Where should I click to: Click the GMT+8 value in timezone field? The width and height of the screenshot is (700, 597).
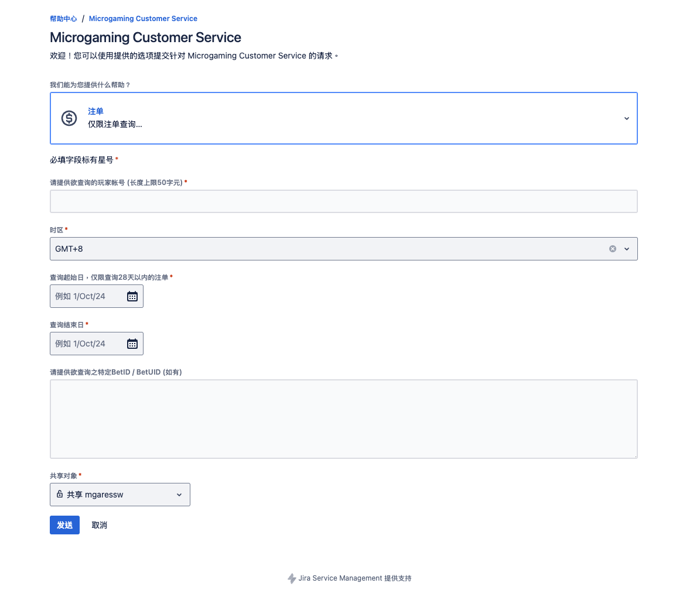click(x=69, y=249)
